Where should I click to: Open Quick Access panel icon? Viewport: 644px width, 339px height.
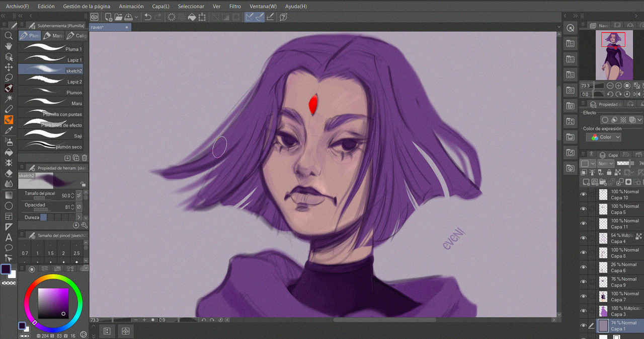(570, 28)
